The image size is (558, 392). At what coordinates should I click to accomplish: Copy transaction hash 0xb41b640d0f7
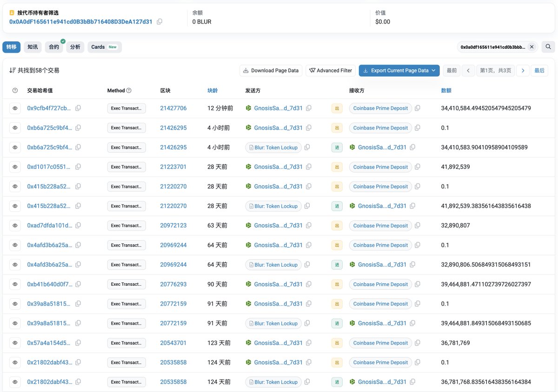pyautogui.click(x=78, y=284)
